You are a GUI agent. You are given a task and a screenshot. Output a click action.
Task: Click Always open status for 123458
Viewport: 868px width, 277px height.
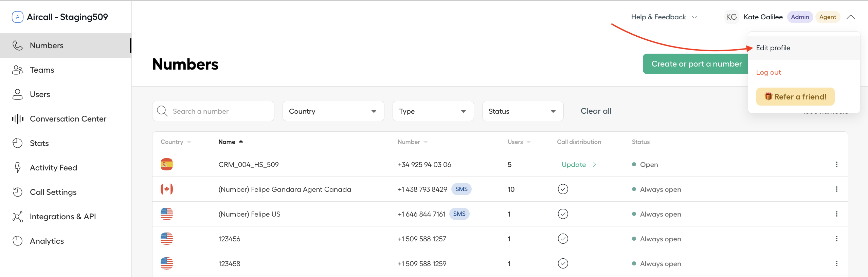pos(656,264)
